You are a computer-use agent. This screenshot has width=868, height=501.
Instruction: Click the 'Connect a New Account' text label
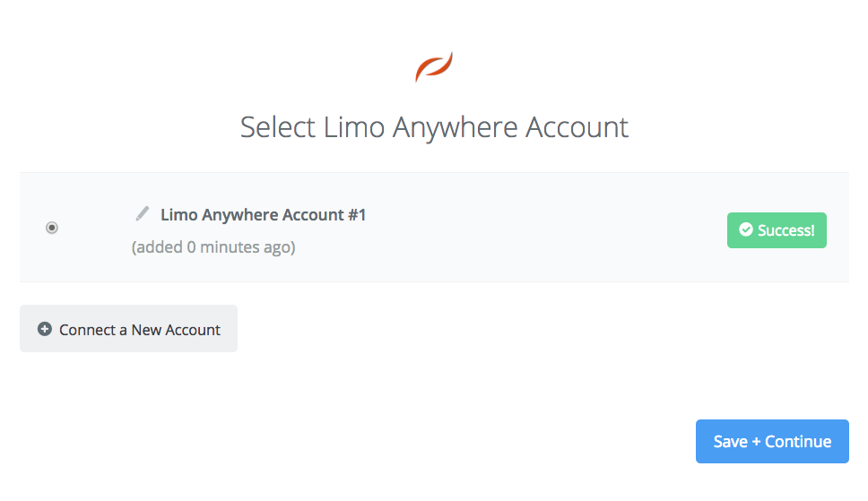tap(140, 330)
